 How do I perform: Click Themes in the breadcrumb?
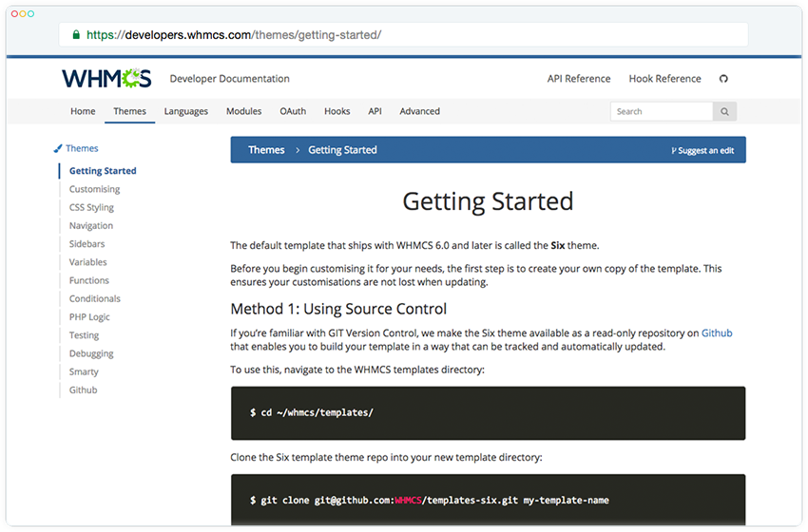[x=266, y=150]
